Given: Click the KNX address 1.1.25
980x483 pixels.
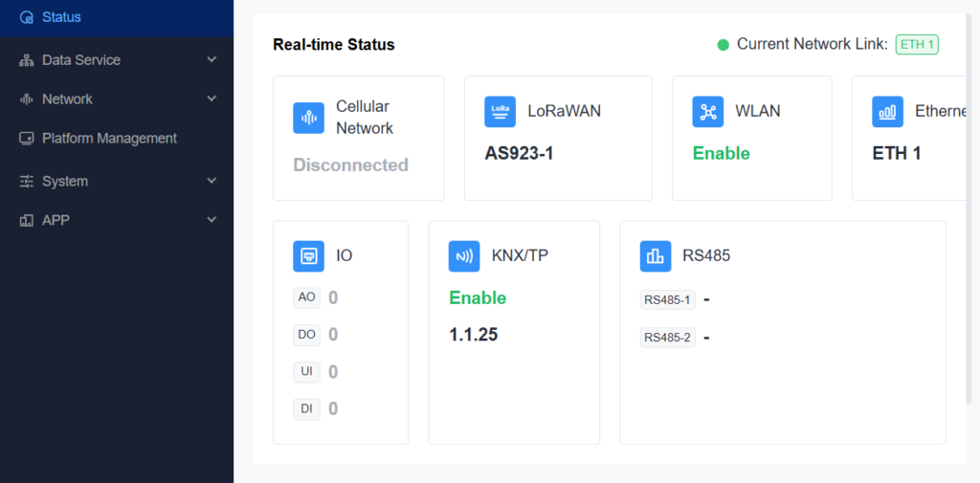Looking at the screenshot, I should pos(473,335).
